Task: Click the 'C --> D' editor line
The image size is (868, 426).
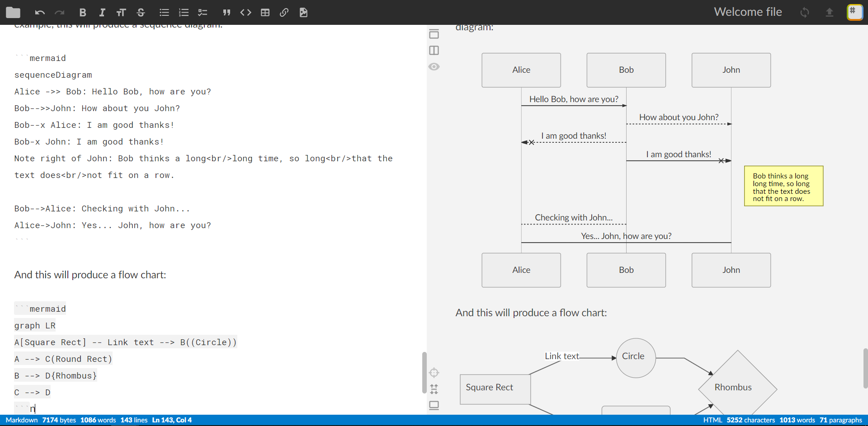Action: 32,393
